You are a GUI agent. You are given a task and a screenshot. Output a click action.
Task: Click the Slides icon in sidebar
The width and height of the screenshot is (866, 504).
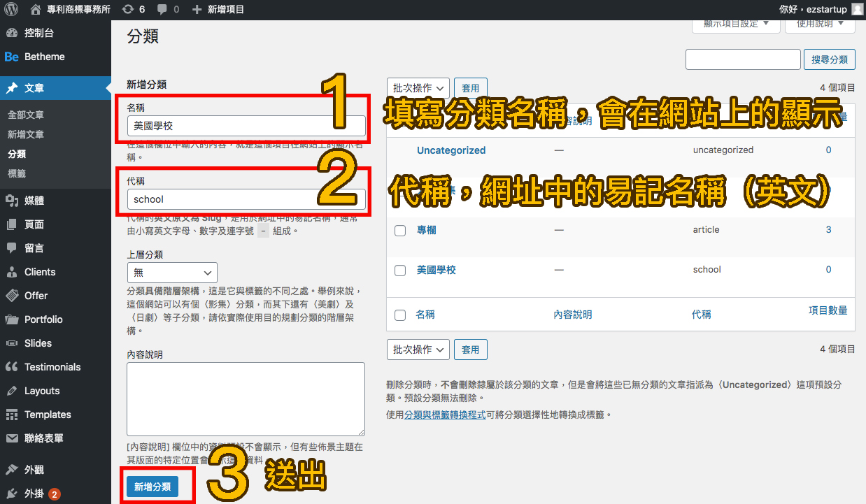[x=12, y=343]
